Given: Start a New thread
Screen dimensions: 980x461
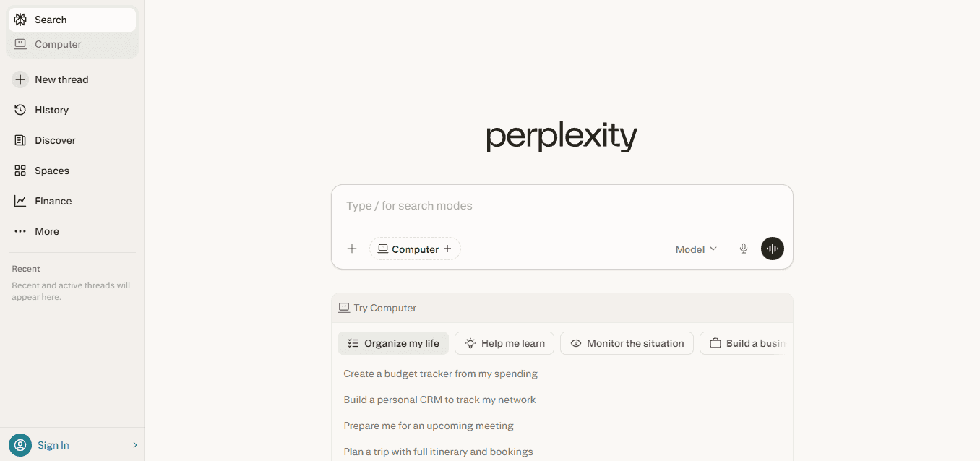Looking at the screenshot, I should tap(61, 79).
